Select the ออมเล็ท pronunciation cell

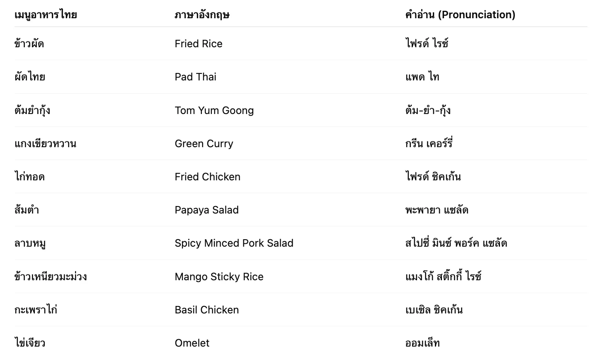[x=422, y=343]
